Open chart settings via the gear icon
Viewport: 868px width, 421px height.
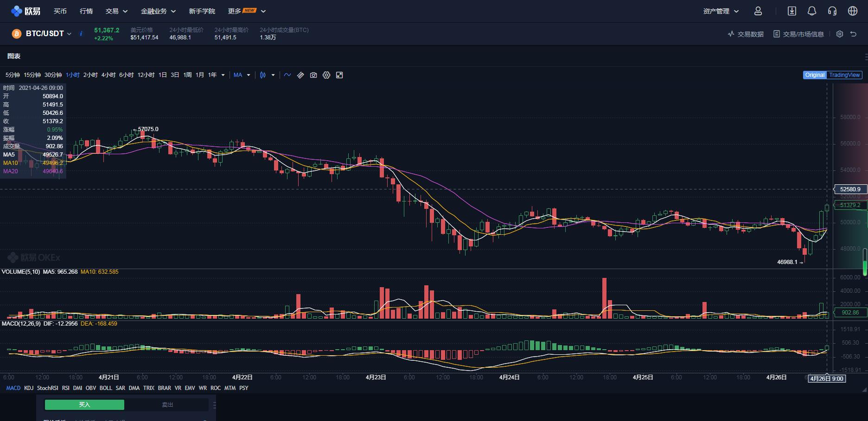click(326, 75)
